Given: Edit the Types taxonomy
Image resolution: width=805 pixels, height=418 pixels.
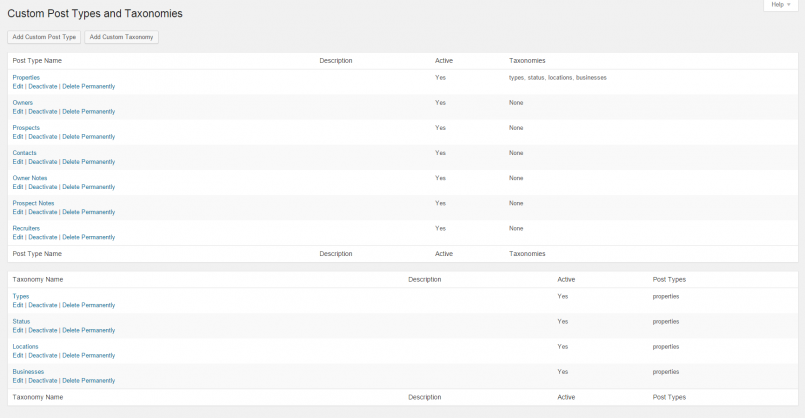Looking at the screenshot, I should tap(18, 305).
